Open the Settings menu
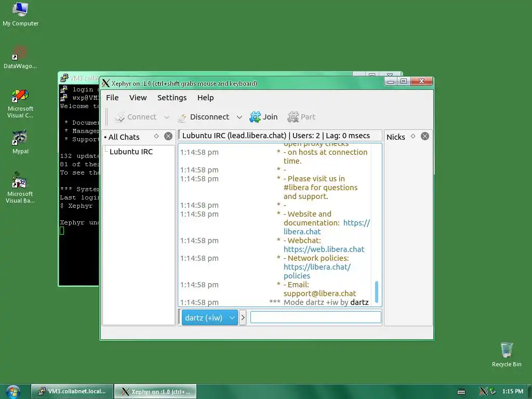The width and height of the screenshot is (532, 399). point(171,98)
